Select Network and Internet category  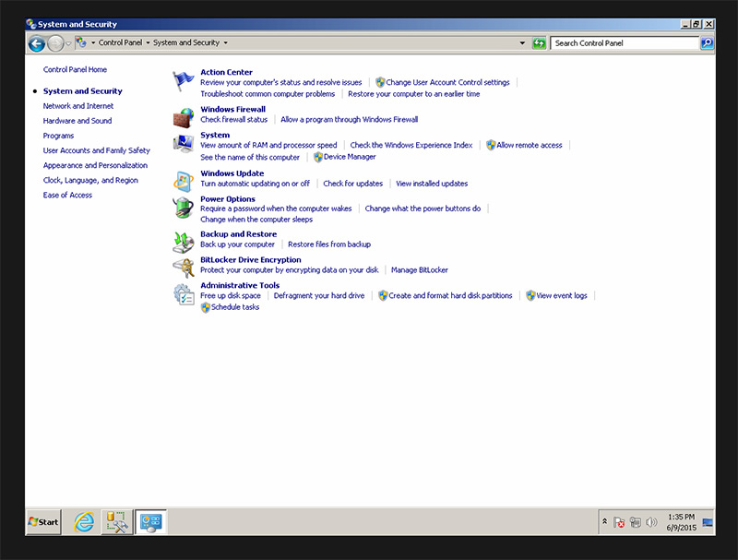78,106
